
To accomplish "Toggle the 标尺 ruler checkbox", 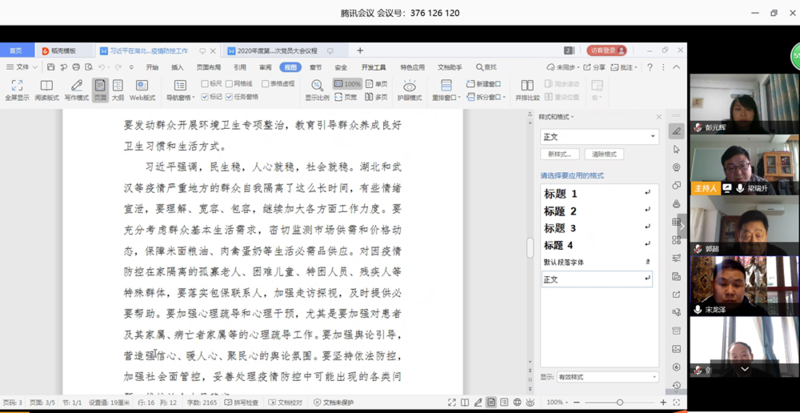I will pyautogui.click(x=204, y=84).
